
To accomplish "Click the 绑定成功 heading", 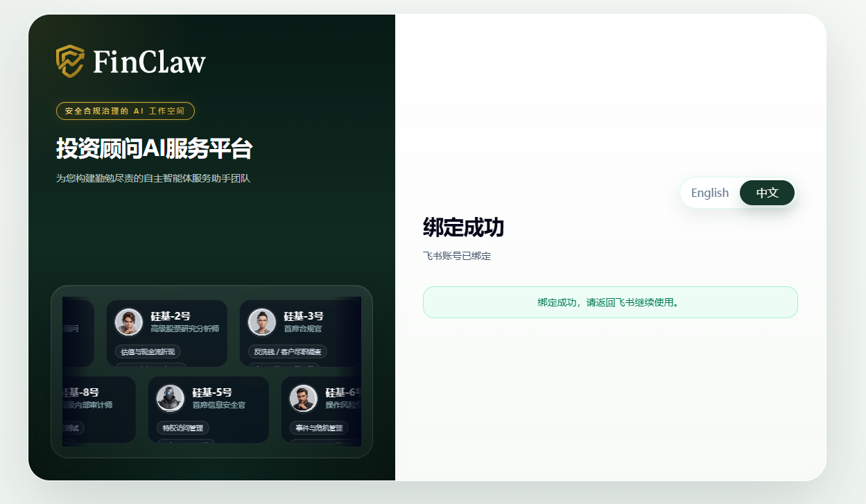I will click(463, 227).
